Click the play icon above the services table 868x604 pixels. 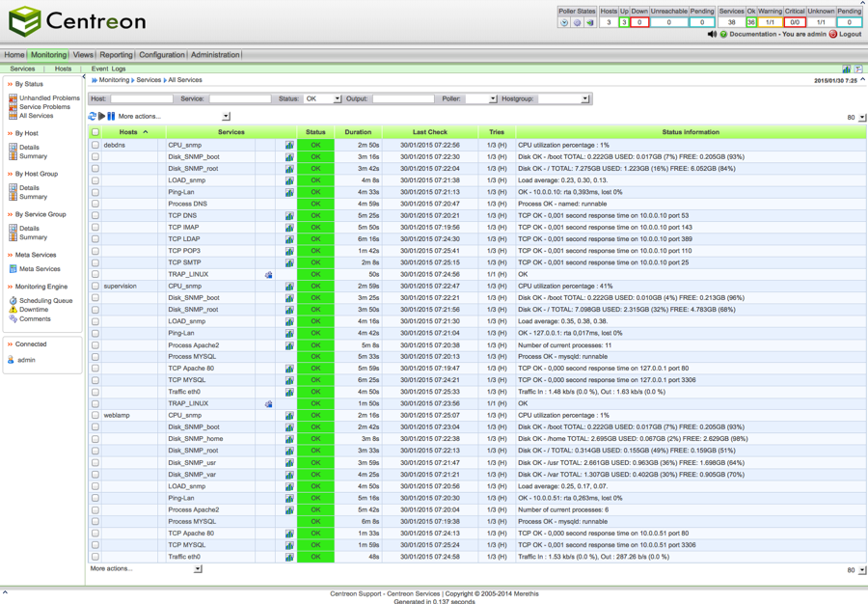pyautogui.click(x=101, y=116)
